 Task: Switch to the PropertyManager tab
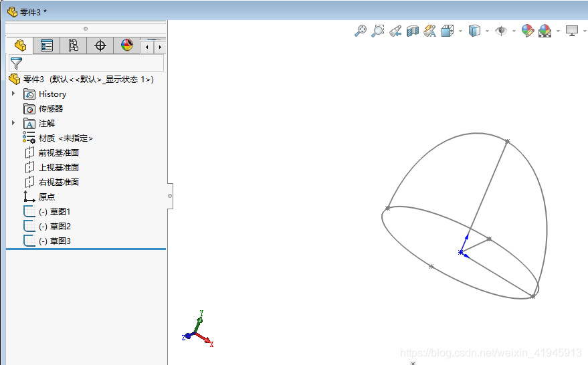(x=47, y=45)
